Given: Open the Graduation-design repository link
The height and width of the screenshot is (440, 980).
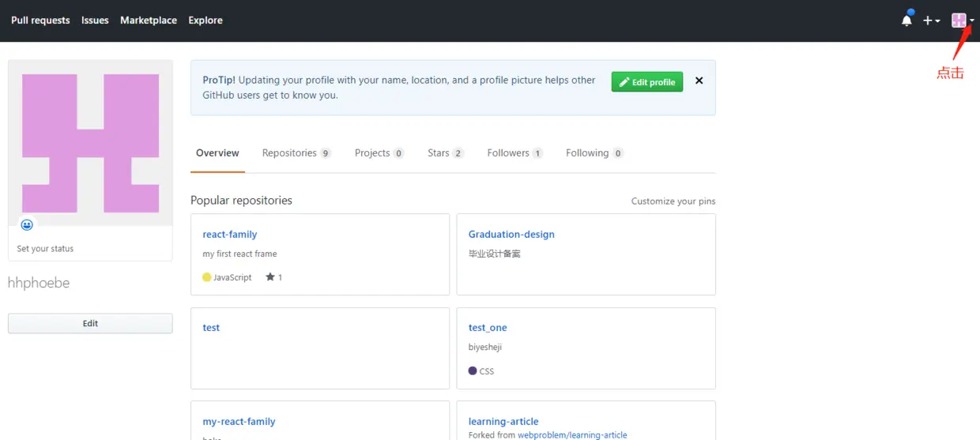Looking at the screenshot, I should point(511,235).
